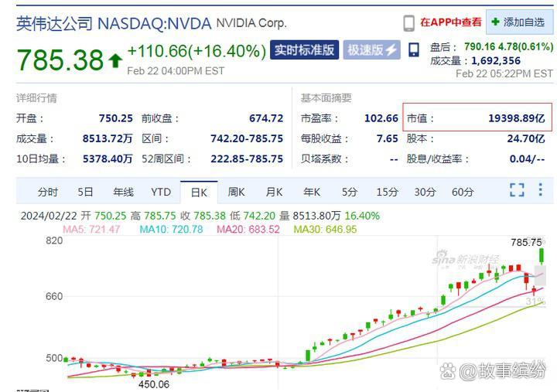Click the phone icon beside 在APP中查看

point(409,23)
